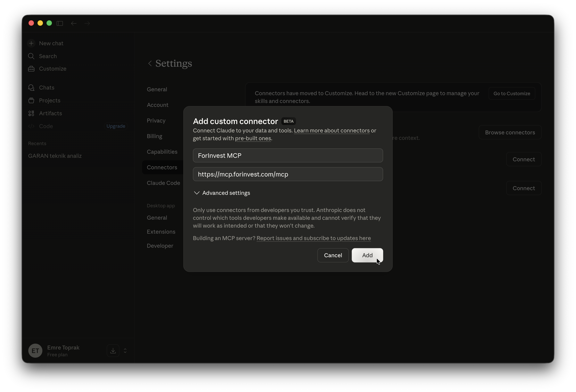Click Add to create the connector
The width and height of the screenshot is (576, 392).
click(367, 255)
